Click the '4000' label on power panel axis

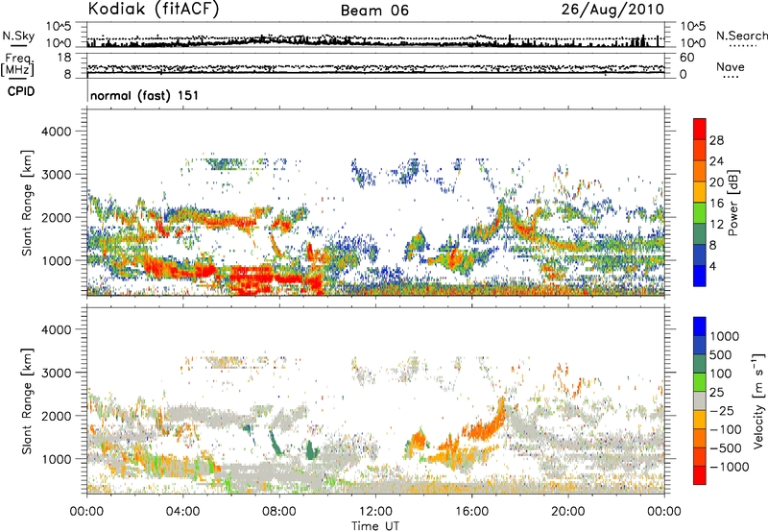click(57, 132)
